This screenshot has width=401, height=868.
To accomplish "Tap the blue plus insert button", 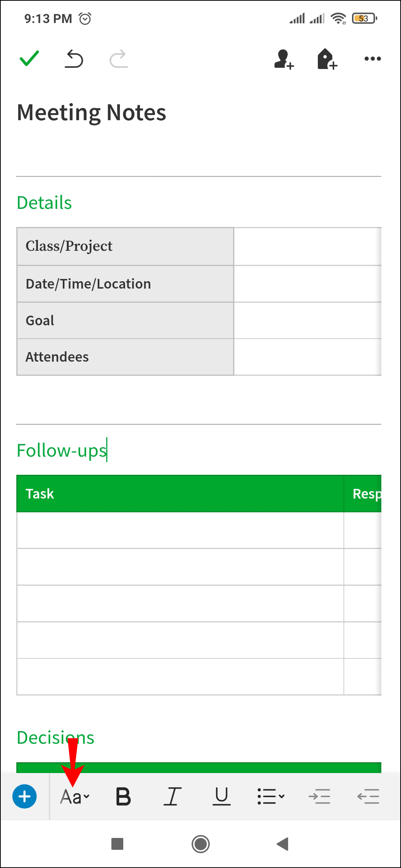I will click(x=25, y=796).
